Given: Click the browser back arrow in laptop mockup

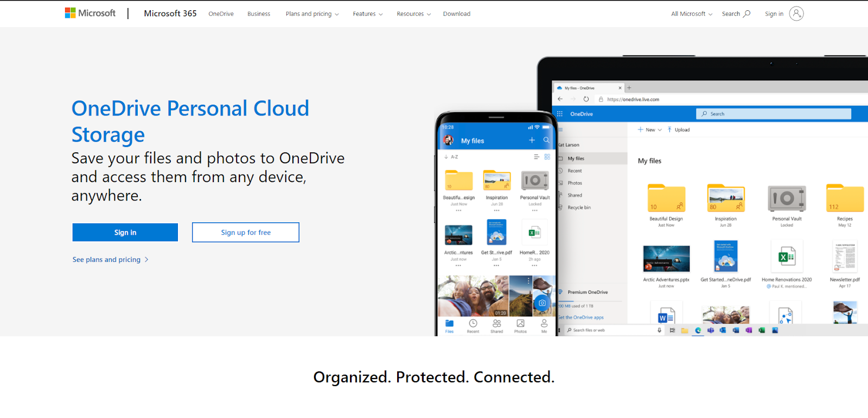Looking at the screenshot, I should [560, 99].
